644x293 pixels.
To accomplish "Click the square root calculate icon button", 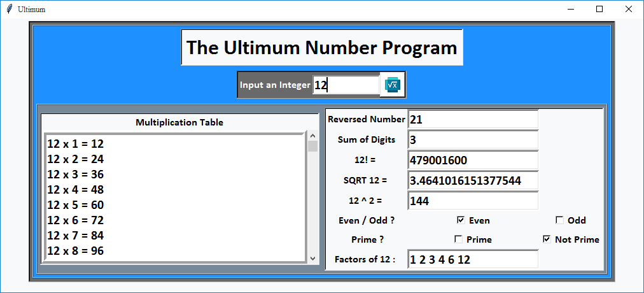I will 392,85.
